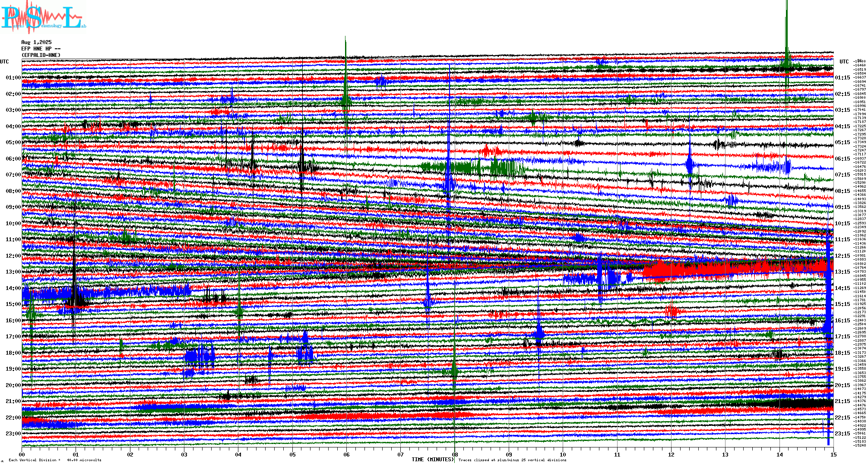Viewport: 868px width, 466px height.
Task: Click the '21:00' hour label on the left
Action: point(13,401)
